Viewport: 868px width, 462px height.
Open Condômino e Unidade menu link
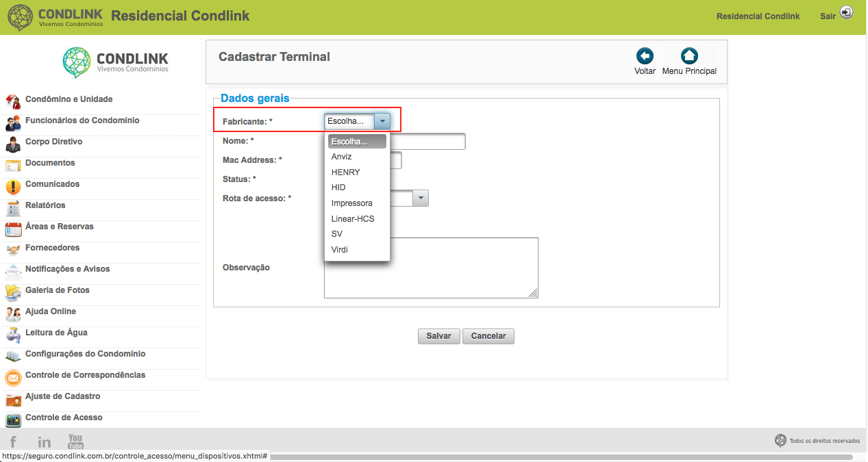point(69,99)
